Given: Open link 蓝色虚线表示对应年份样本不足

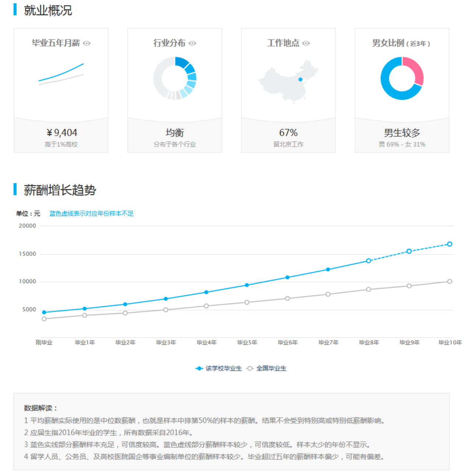Looking at the screenshot, I should (91, 213).
